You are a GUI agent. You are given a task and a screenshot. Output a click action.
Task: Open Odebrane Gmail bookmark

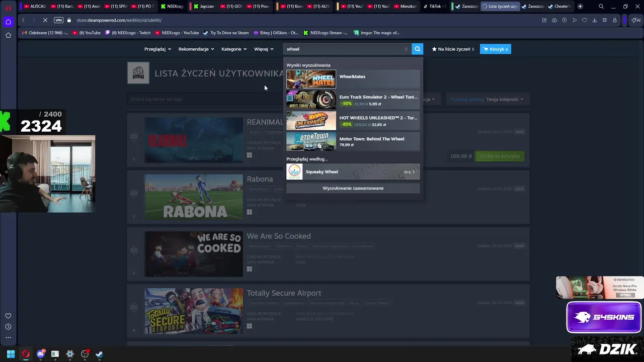pos(45,33)
